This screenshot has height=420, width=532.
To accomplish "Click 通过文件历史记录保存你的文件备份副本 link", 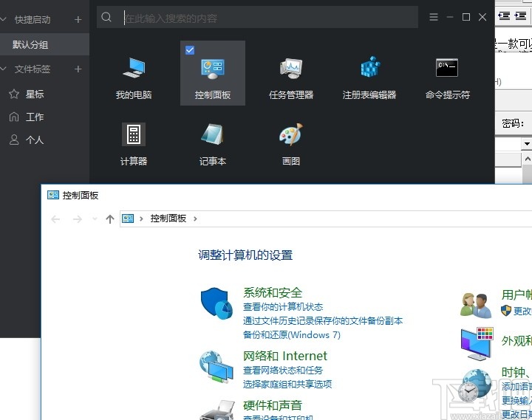I will point(323,321).
